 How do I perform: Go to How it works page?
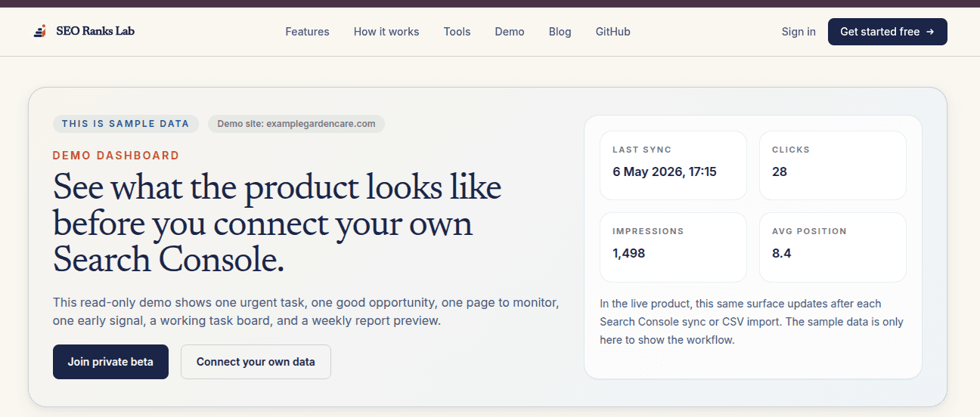pyautogui.click(x=386, y=32)
